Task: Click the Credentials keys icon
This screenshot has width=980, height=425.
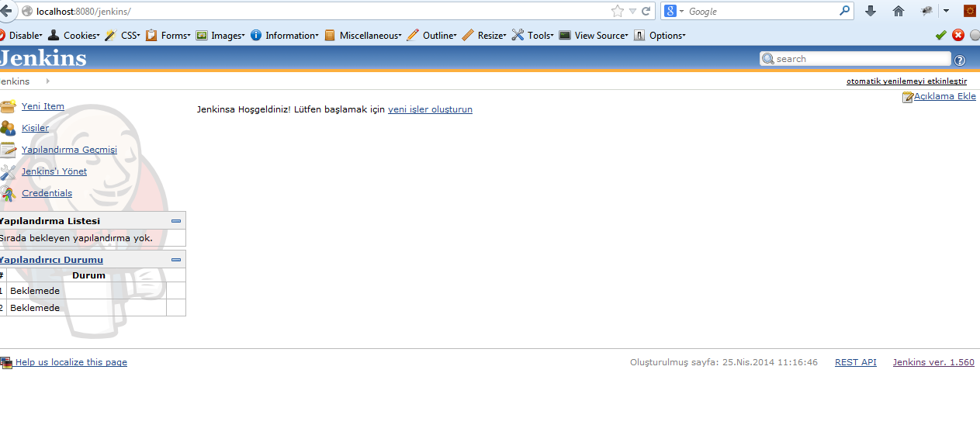Action: (x=8, y=193)
